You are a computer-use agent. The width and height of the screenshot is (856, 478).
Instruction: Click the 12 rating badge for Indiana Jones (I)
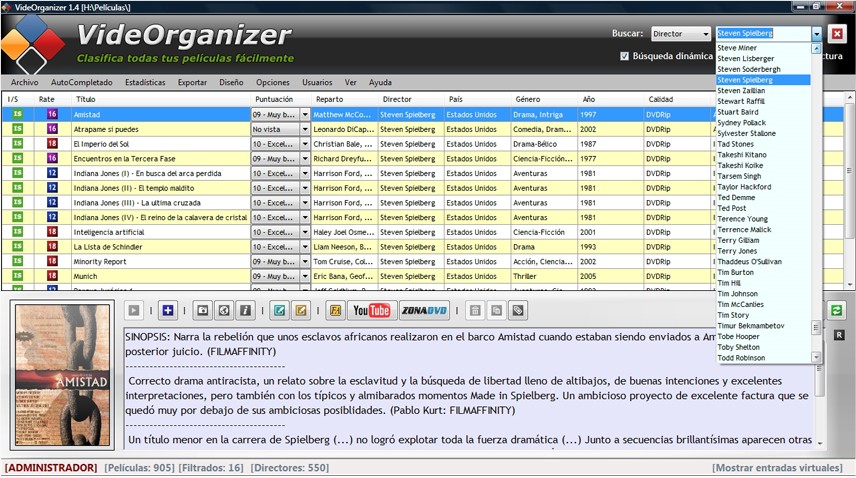point(52,173)
